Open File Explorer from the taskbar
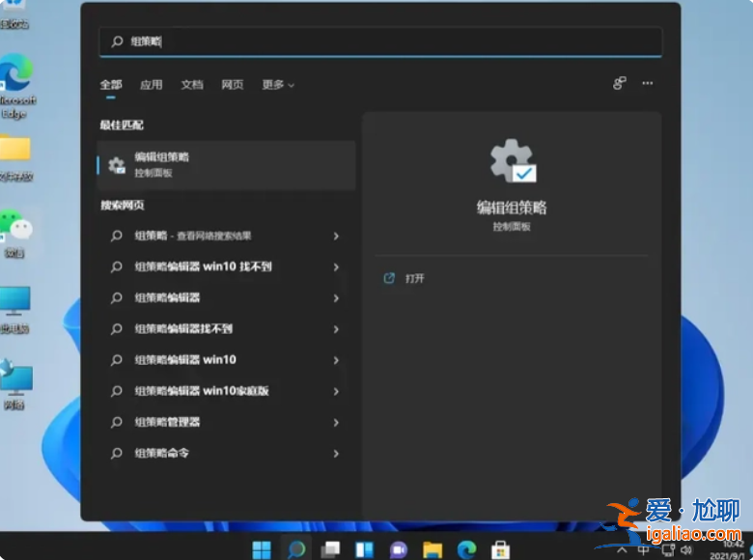 (432, 549)
